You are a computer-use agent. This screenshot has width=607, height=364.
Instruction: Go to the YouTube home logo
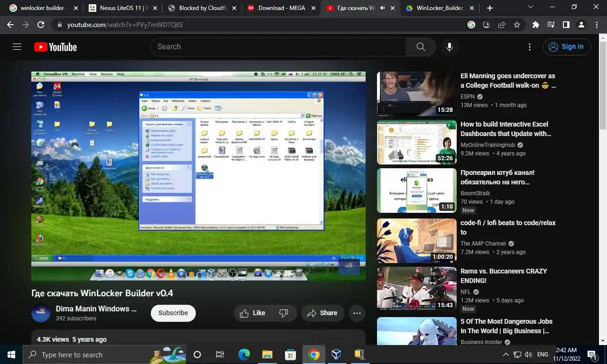click(x=55, y=47)
